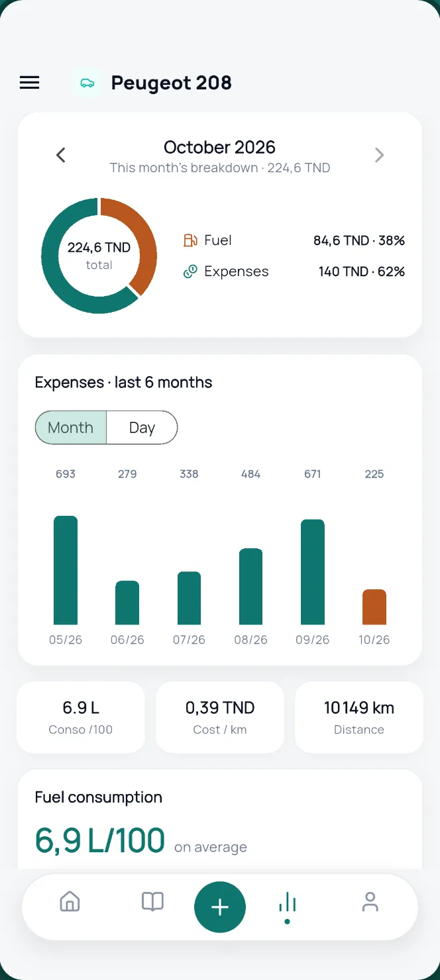This screenshot has height=980, width=440.
Task: Click the 693 value above first bar
Action: point(66,474)
